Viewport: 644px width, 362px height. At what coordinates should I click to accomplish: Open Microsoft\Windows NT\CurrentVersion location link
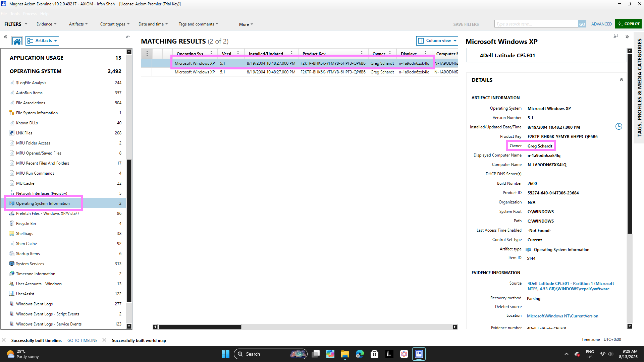[x=562, y=316]
